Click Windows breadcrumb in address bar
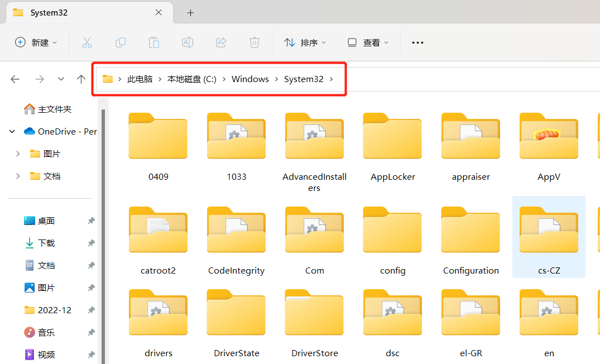The image size is (600, 364). 250,79
